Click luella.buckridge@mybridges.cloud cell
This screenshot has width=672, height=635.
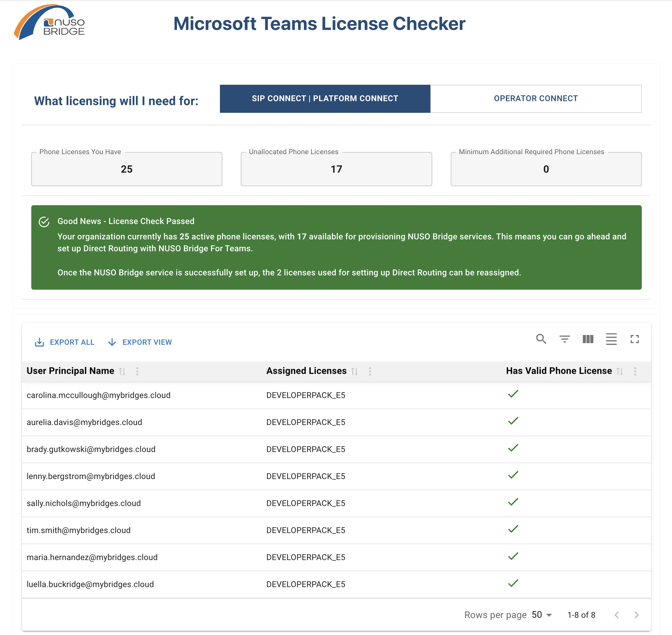coord(90,585)
